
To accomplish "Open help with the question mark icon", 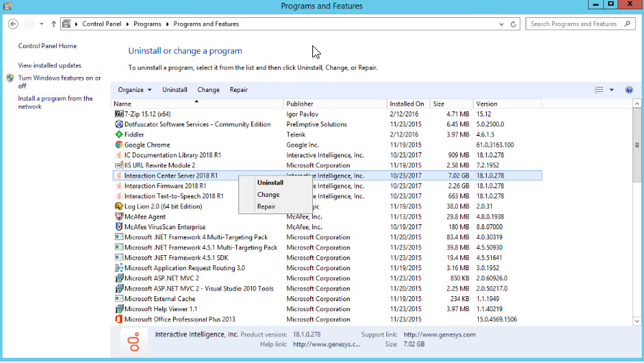I will click(x=629, y=90).
